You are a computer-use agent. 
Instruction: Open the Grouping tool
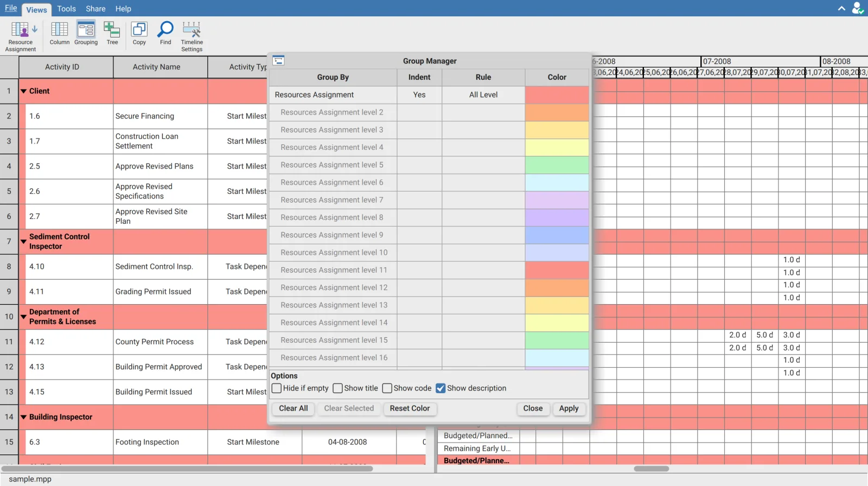click(86, 33)
